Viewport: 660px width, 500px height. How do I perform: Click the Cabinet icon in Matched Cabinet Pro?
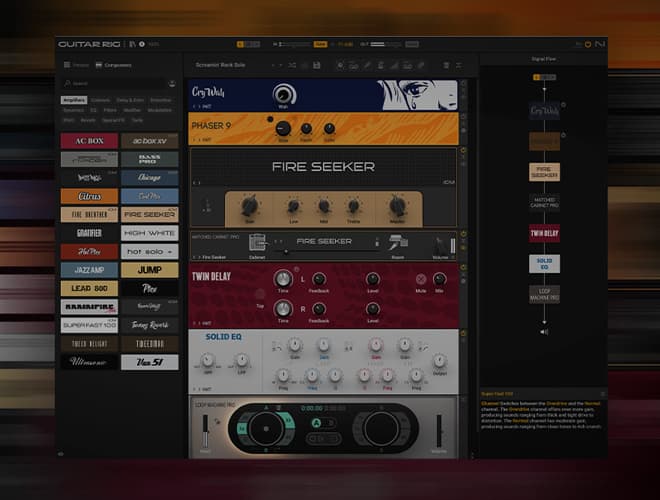pyautogui.click(x=257, y=243)
